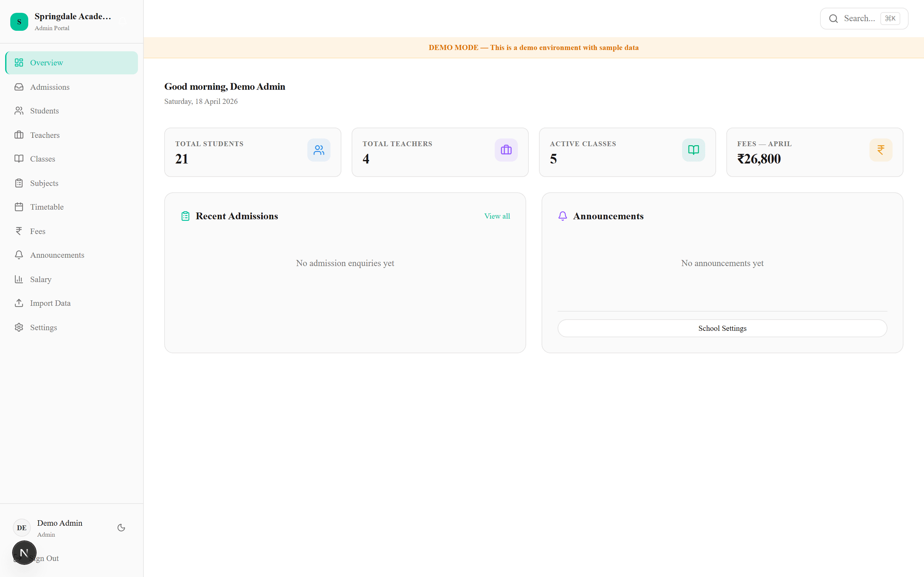Click the Subjects clipboard icon
This screenshot has height=577, width=924.
click(x=19, y=183)
